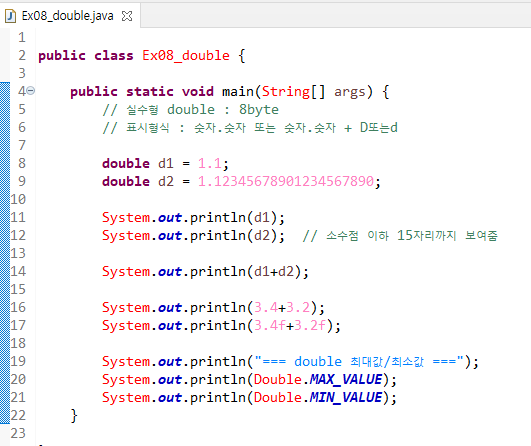The width and height of the screenshot is (531, 446).
Task: Click the comment starting '표시형식' on line 6
Action: (x=250, y=128)
